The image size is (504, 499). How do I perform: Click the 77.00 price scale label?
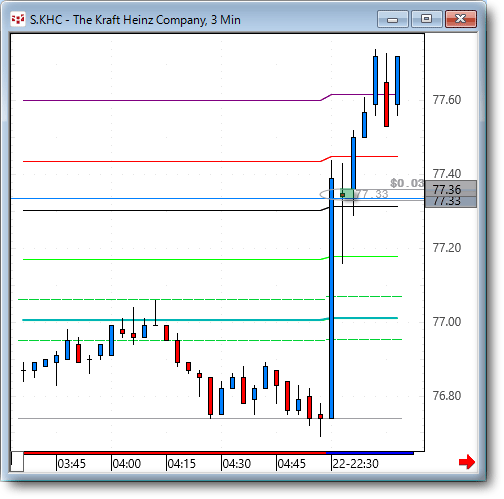(447, 322)
